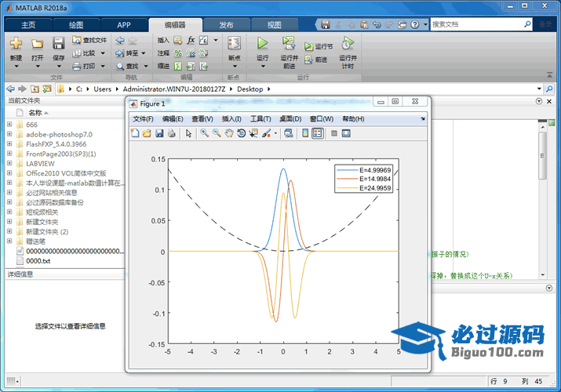Switch to the APP tab
Screen dimensions: 561x392
coord(124,25)
